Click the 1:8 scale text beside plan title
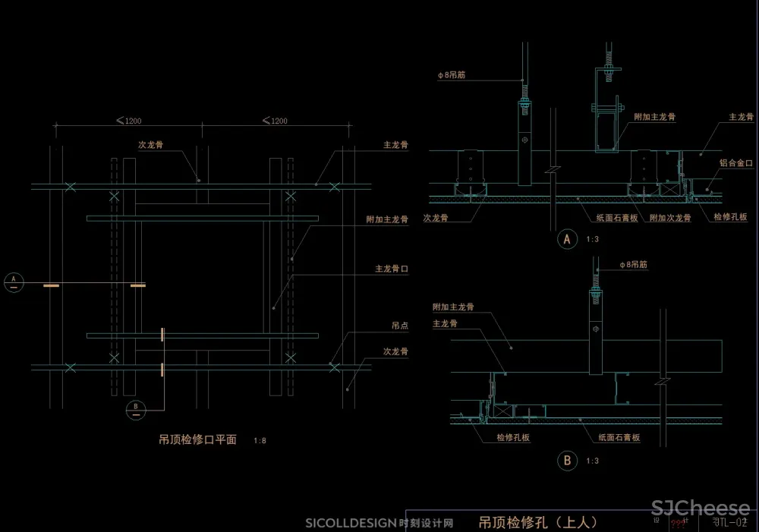Image resolution: width=759 pixels, height=532 pixels. [x=260, y=440]
